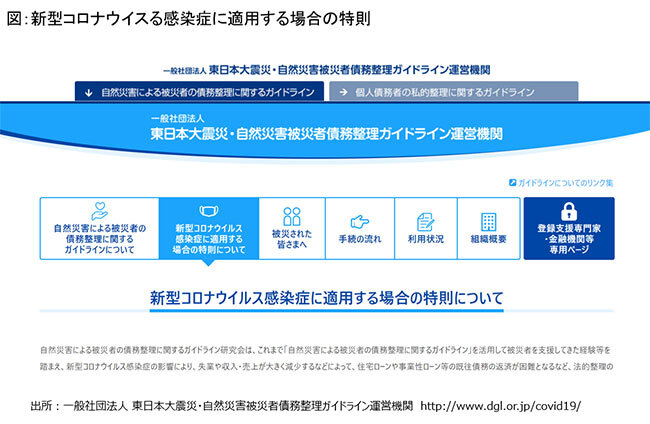Click the organization name in the blue banner

click(325, 131)
